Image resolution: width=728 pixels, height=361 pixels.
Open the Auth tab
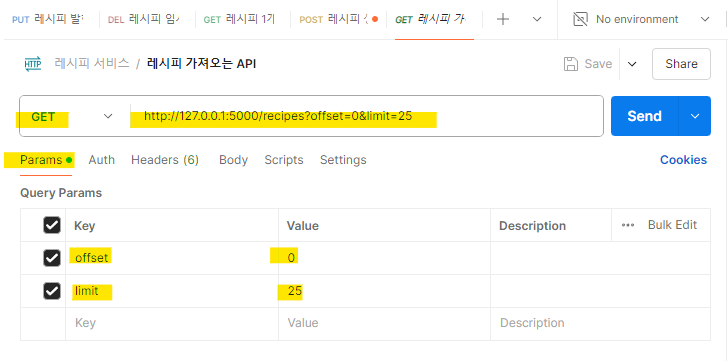pyautogui.click(x=102, y=160)
